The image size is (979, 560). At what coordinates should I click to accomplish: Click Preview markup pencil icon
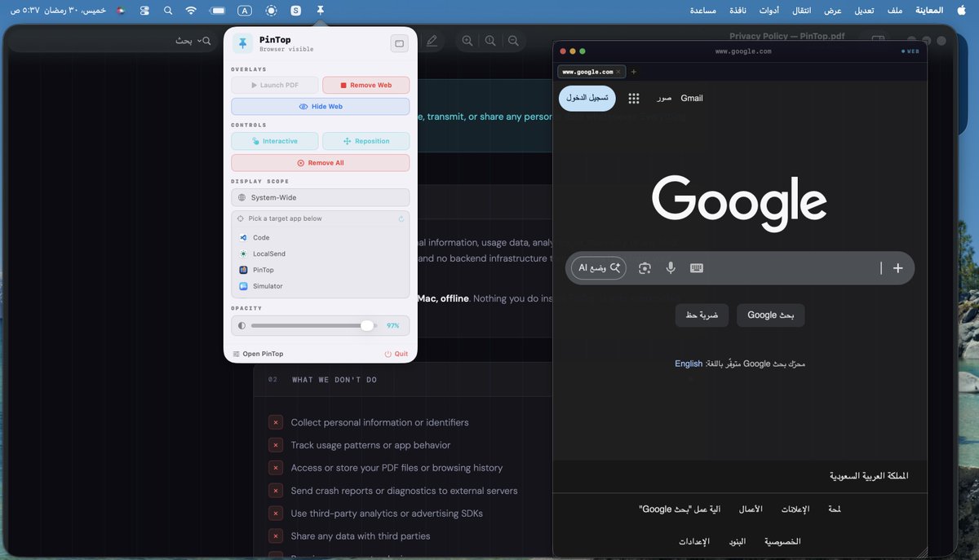coord(432,41)
